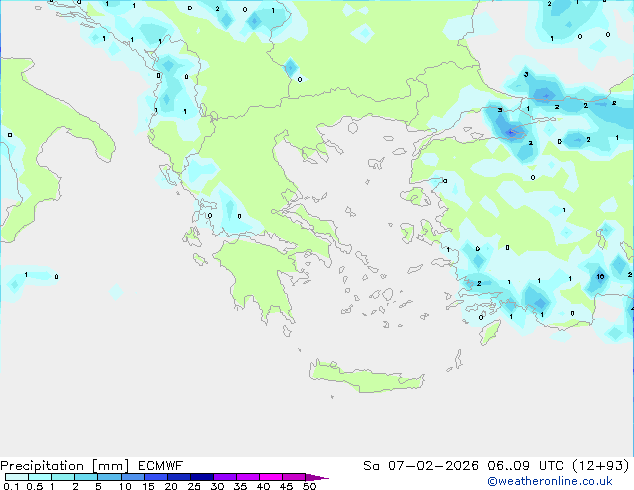Click the 'Sa 07-02-2026' date text

point(421,466)
